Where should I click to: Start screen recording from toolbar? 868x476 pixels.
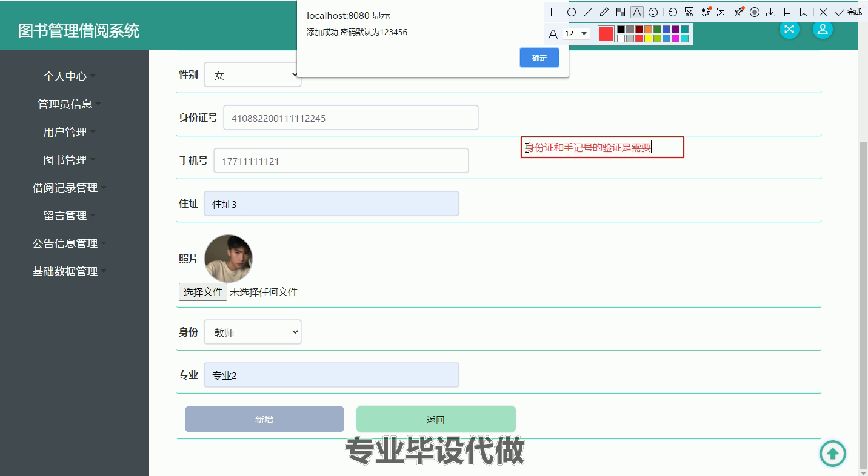(x=755, y=12)
